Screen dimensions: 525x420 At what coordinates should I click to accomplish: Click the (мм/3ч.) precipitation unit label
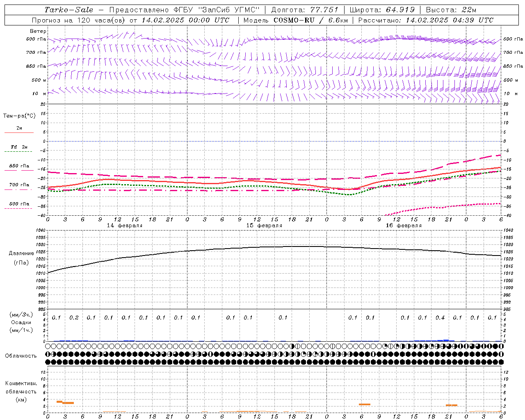click(21, 315)
